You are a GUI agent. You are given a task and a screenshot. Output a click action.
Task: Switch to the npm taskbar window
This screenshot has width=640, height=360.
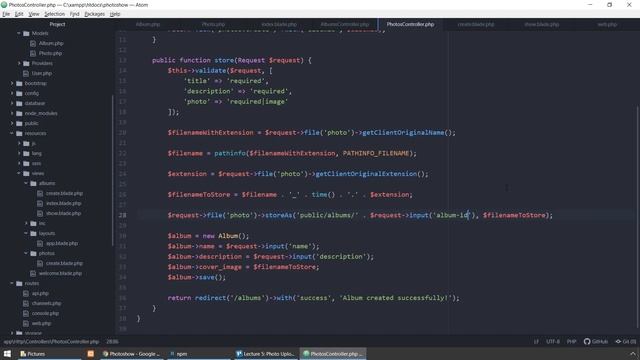point(198,354)
